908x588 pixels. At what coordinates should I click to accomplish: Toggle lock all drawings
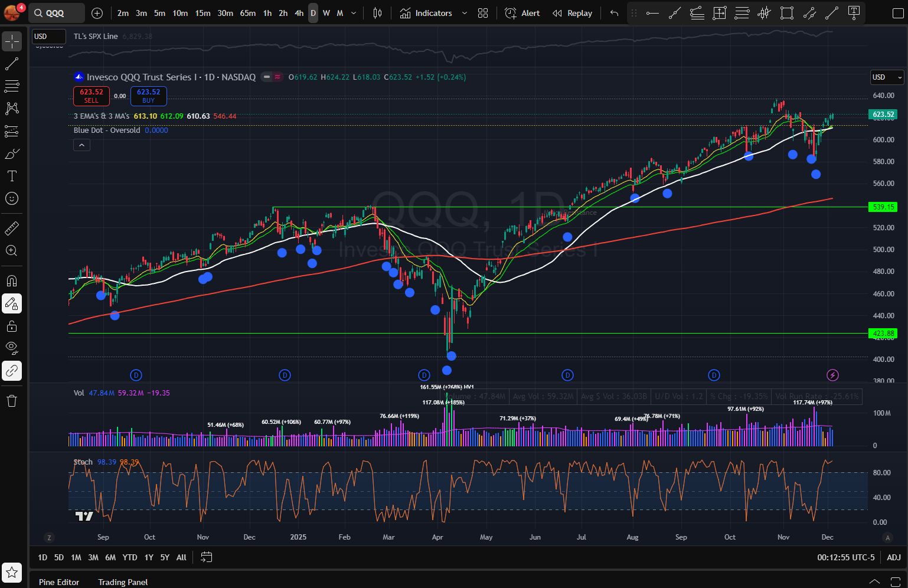point(12,326)
